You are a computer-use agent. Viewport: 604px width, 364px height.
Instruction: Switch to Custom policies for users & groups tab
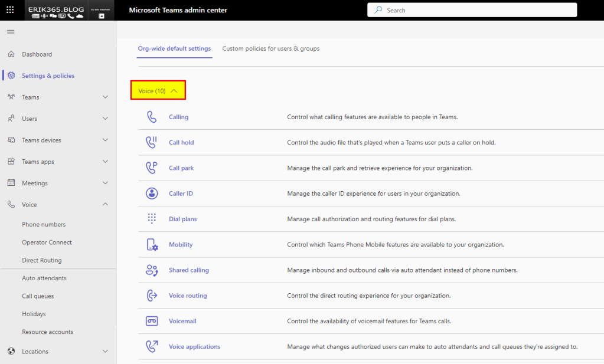270,48
